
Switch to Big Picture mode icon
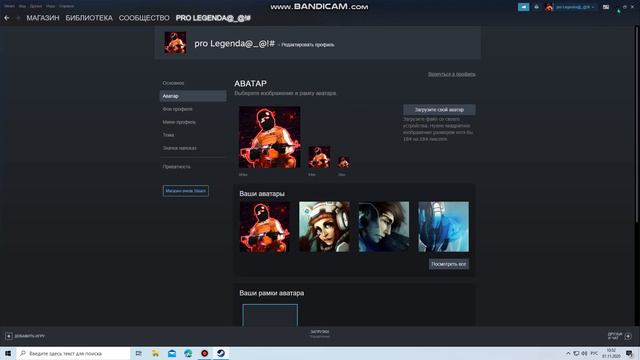(x=606, y=7)
